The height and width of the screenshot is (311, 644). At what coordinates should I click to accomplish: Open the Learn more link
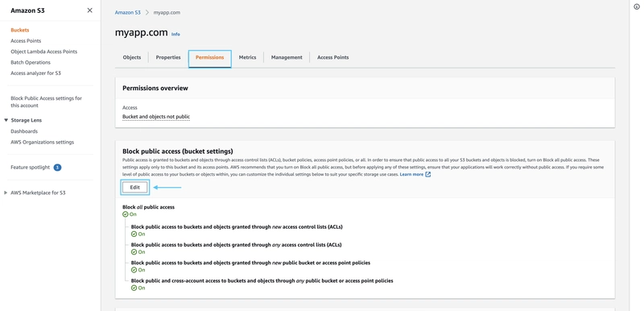411,175
